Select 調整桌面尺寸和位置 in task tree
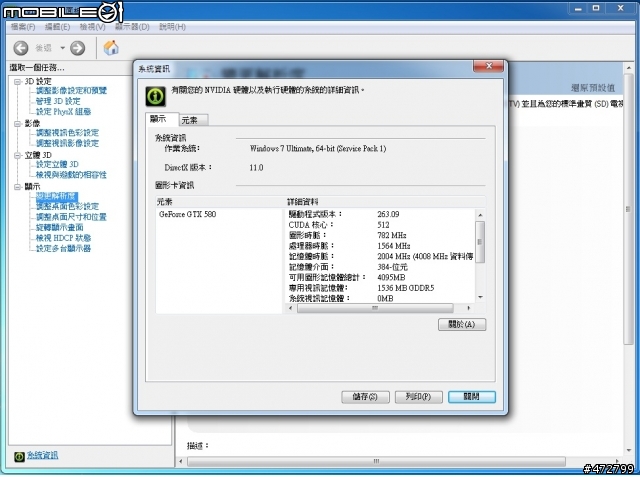This screenshot has height=477, width=640. pyautogui.click(x=71, y=217)
